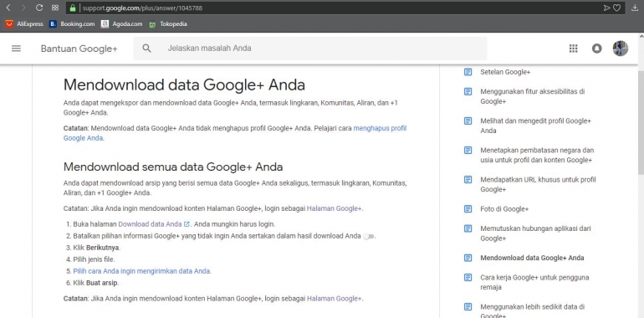Click the step text Klik Berikutnya
Viewport: 644px width, 318px height.
pos(97,248)
